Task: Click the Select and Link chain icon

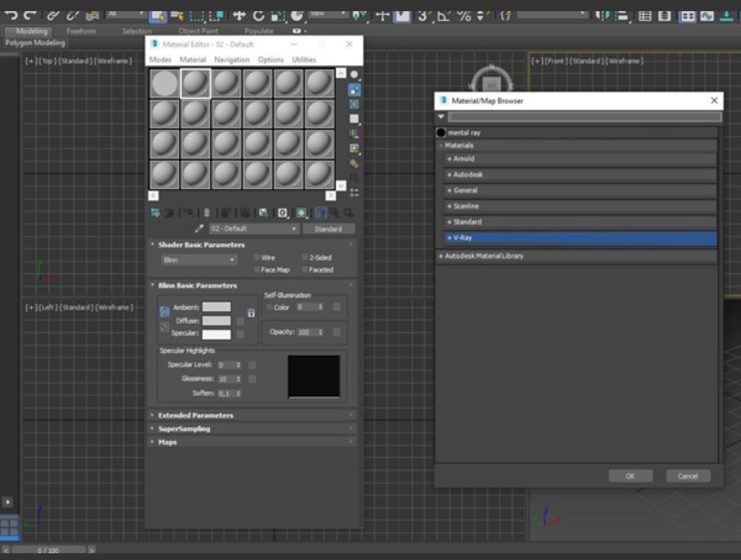Action: pos(53,16)
